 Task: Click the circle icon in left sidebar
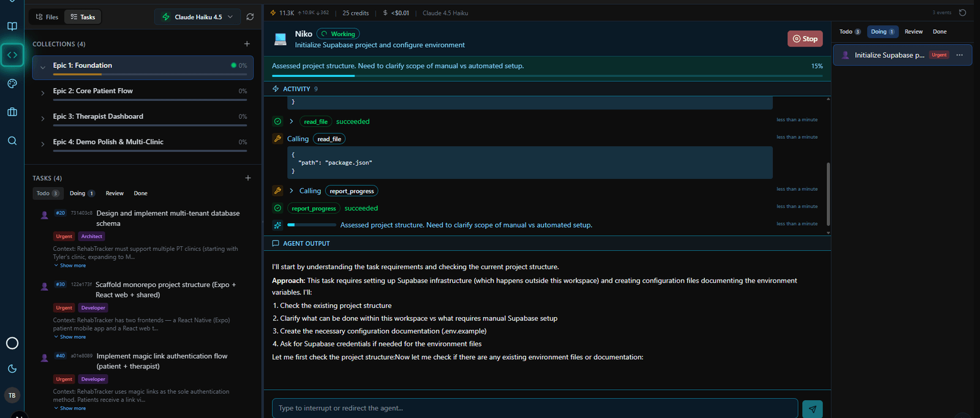tap(12, 343)
